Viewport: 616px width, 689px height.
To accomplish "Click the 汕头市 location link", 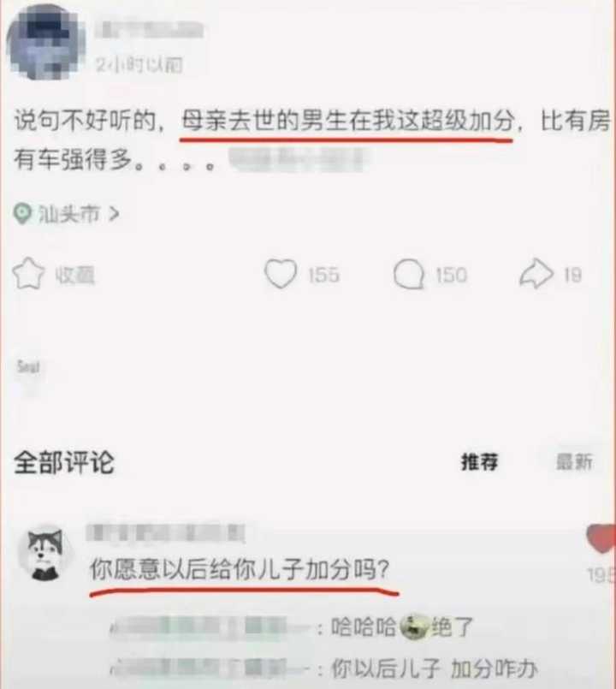I will [x=69, y=214].
